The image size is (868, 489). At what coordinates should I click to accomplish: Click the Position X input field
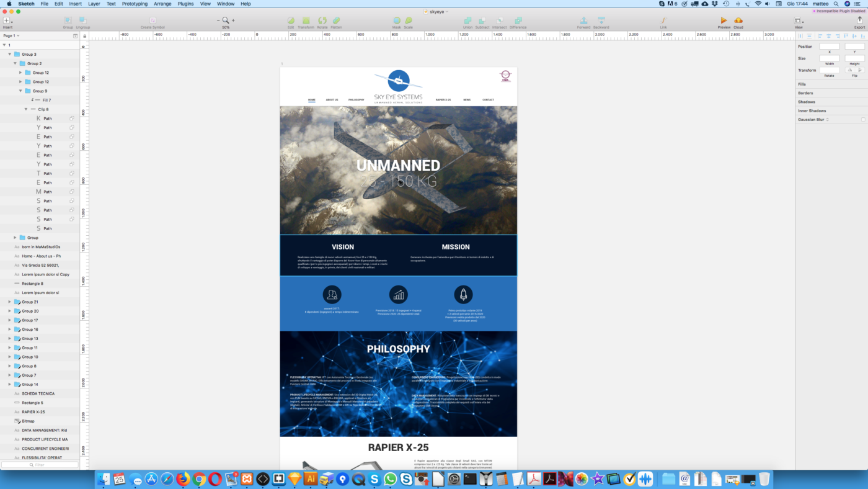click(829, 47)
